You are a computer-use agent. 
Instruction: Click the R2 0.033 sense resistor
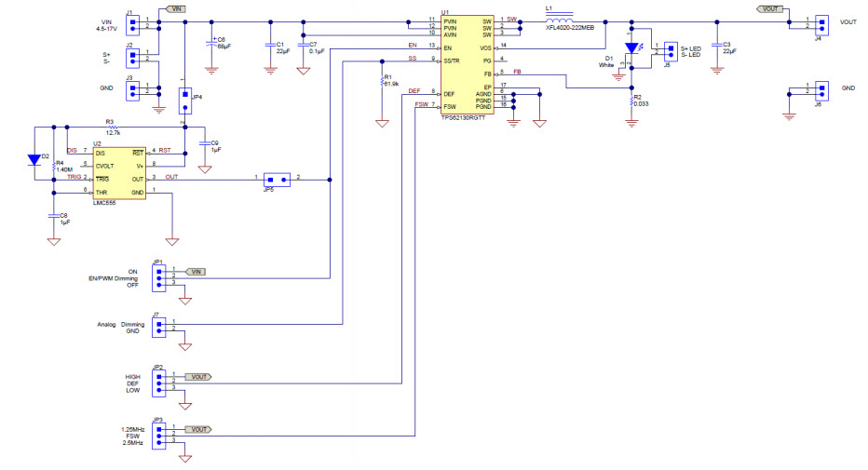(x=631, y=102)
